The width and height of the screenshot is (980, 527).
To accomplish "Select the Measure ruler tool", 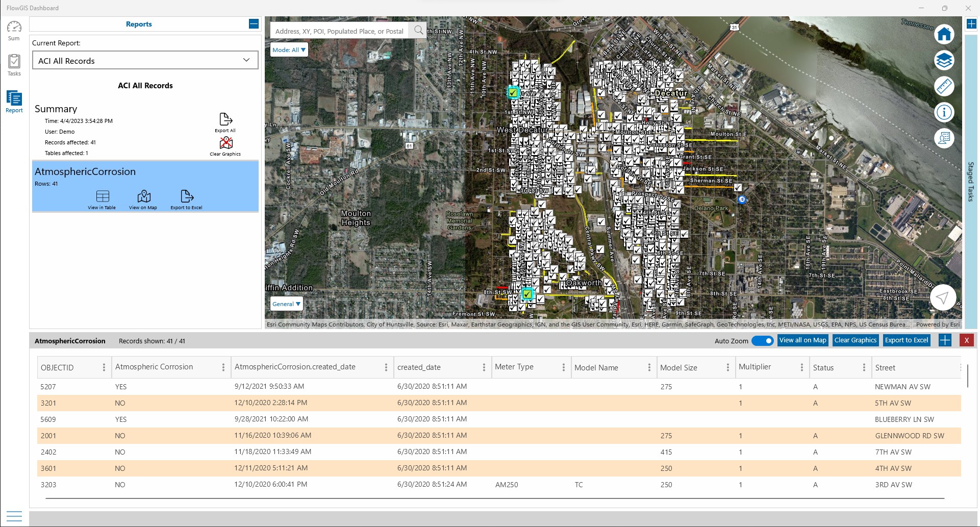I will click(x=944, y=86).
